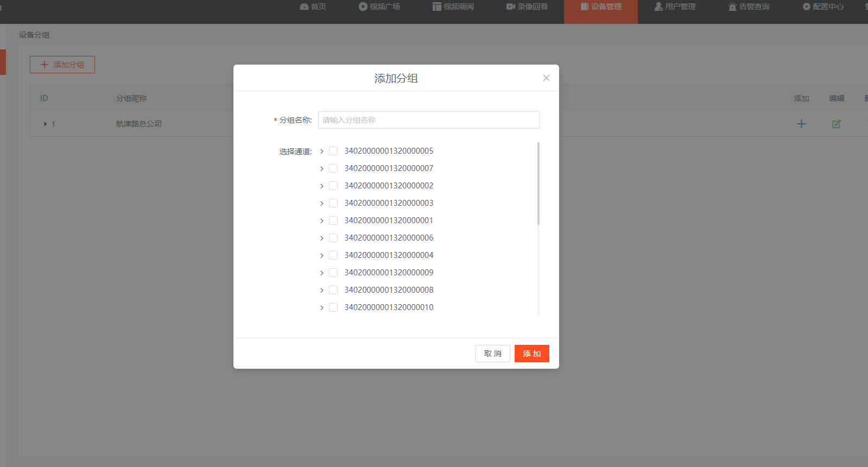
Task: Click the 添加分组 button behind the dialog
Action: (x=62, y=65)
